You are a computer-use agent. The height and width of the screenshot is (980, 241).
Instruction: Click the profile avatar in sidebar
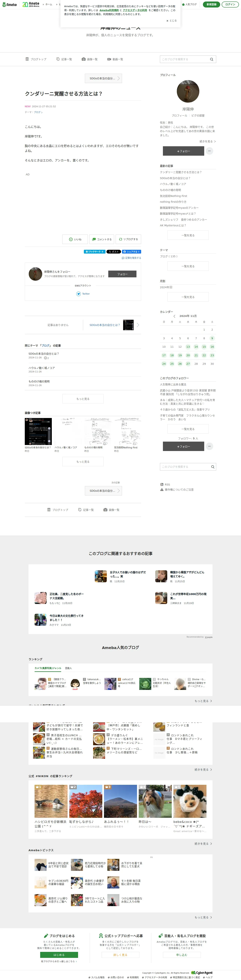pos(188,91)
